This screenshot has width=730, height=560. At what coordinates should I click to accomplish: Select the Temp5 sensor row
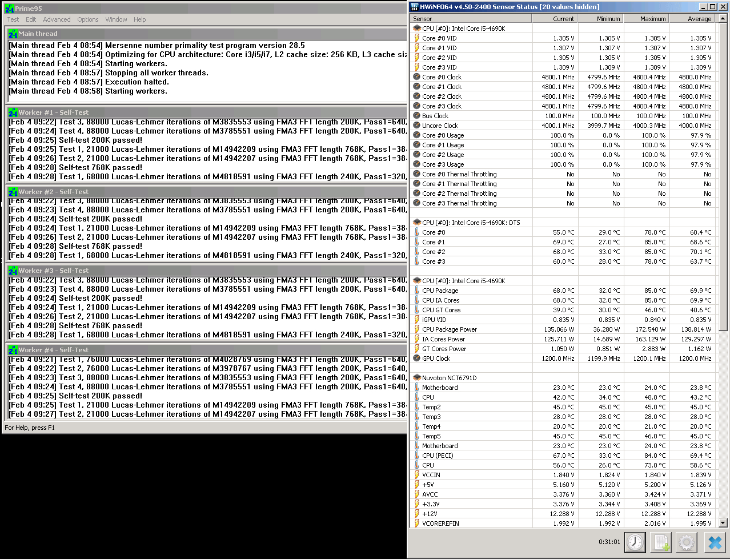pos(564,436)
